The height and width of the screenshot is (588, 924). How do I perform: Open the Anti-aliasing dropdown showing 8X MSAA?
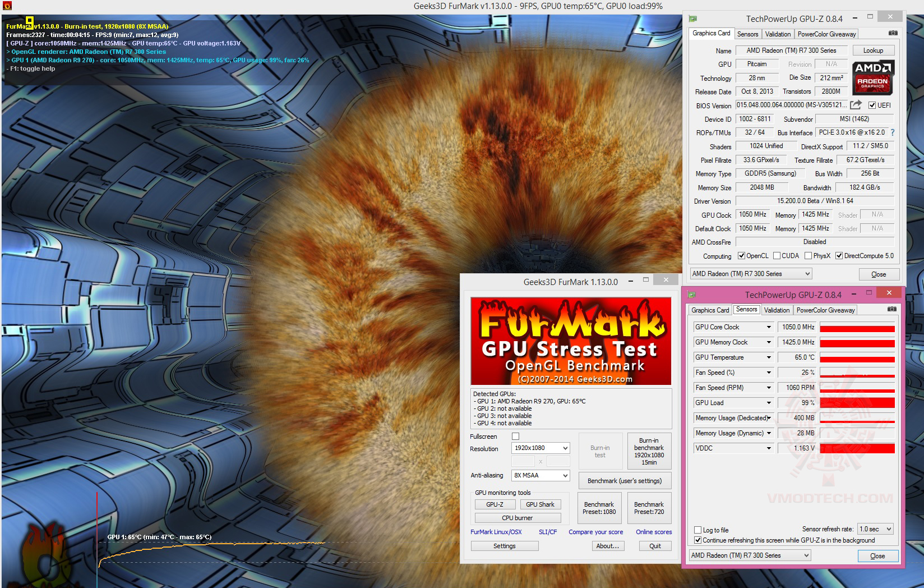click(540, 475)
